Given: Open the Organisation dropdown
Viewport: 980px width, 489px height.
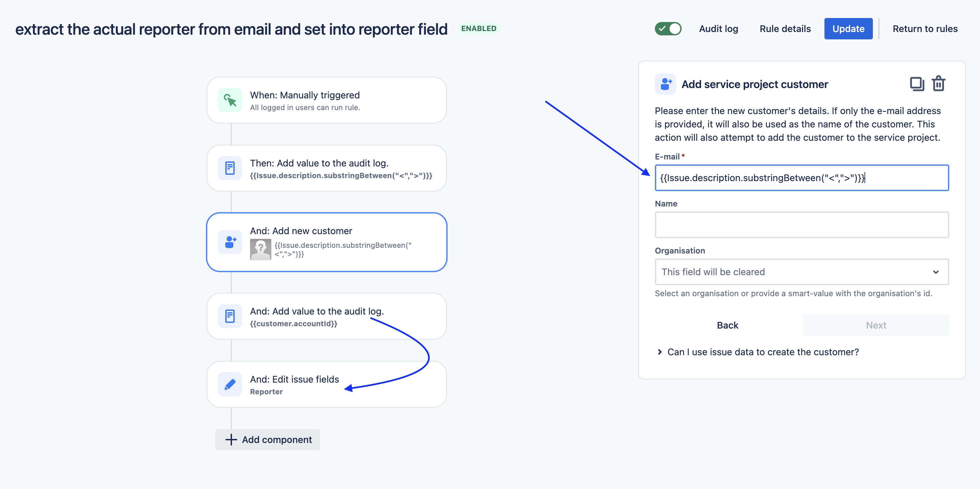Looking at the screenshot, I should tap(801, 272).
